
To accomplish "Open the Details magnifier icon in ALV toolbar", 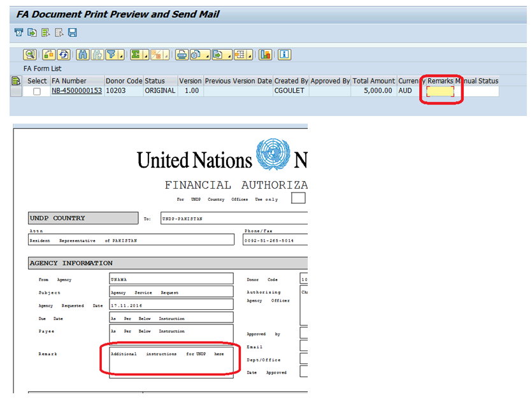I will (30, 55).
